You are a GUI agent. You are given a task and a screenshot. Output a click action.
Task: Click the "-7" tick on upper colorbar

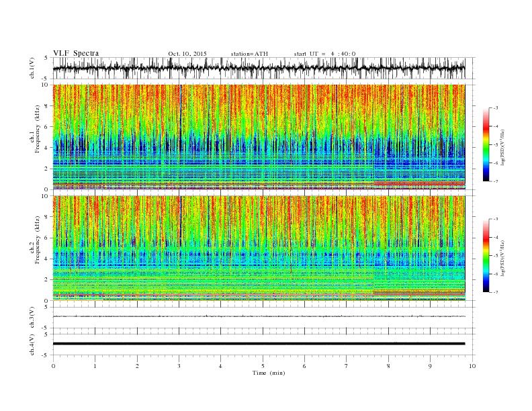tap(495, 181)
